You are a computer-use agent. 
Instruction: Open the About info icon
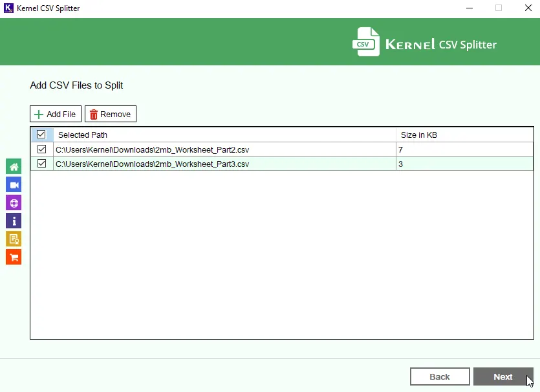coord(14,221)
